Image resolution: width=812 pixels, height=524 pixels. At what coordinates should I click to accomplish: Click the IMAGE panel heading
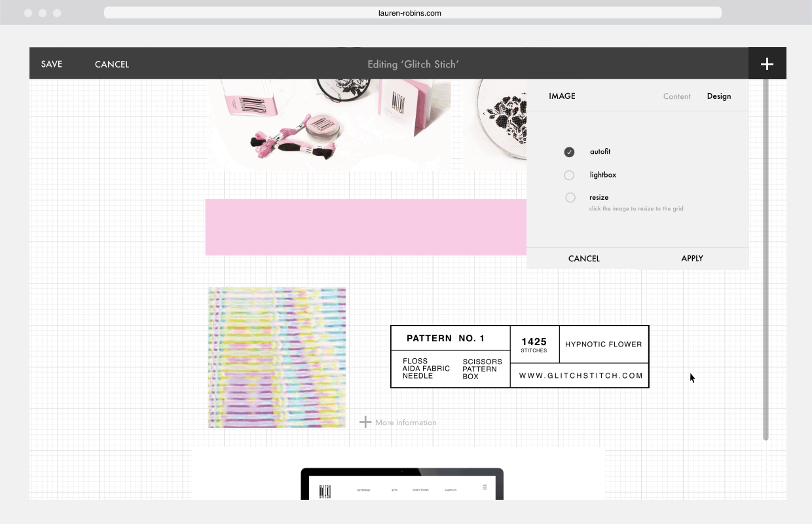pos(562,96)
